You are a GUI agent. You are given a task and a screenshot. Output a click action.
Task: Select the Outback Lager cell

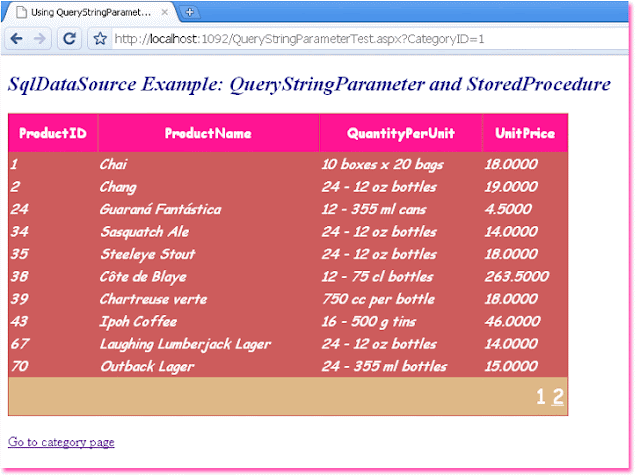coord(209,366)
